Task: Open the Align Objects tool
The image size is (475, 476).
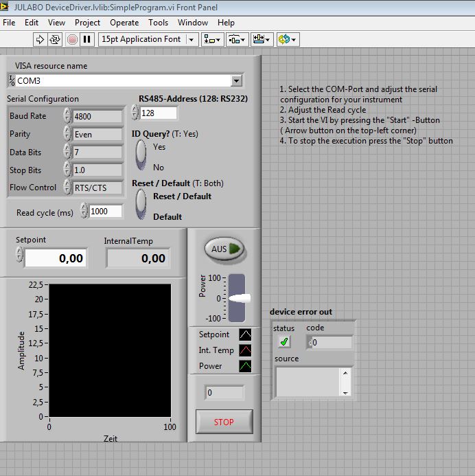Action: point(213,39)
